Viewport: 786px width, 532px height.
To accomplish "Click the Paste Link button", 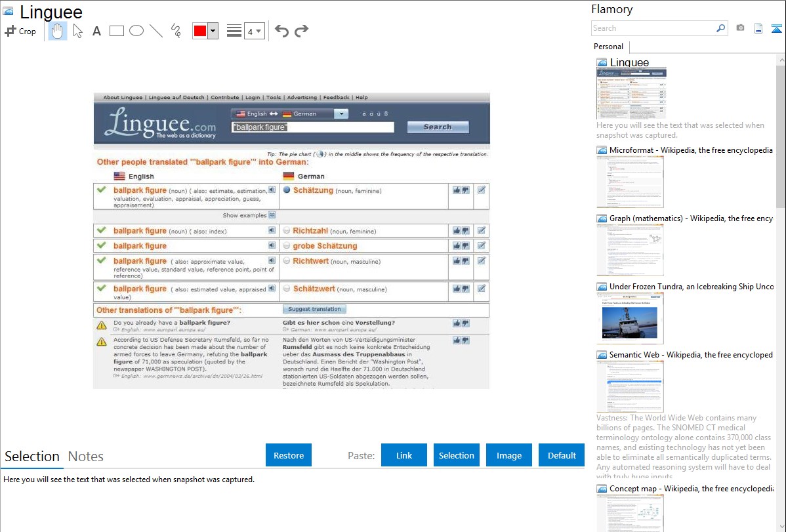I will 404,455.
